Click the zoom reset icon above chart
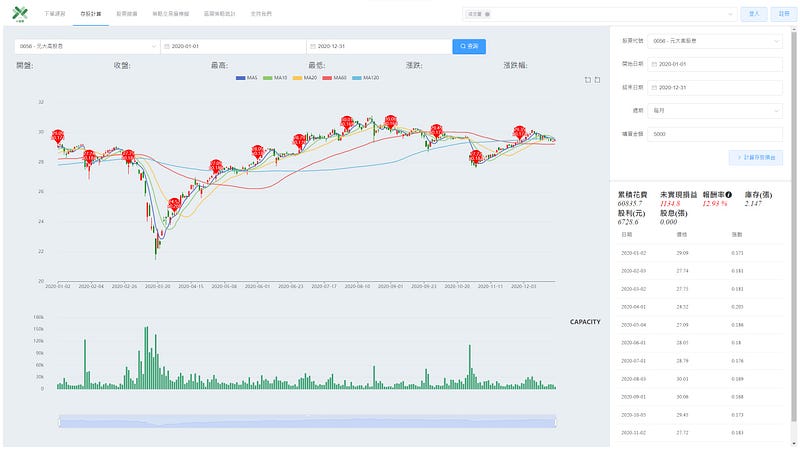Image resolution: width=800 pixels, height=450 pixels. (x=597, y=80)
